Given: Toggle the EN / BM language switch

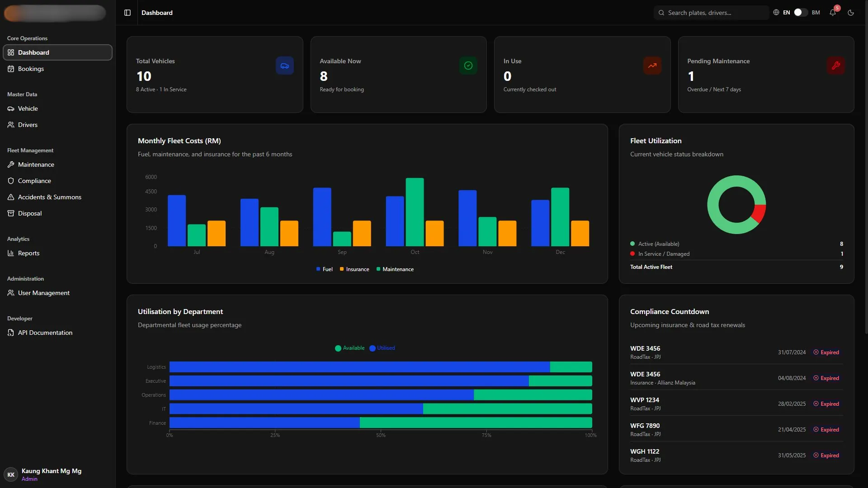Looking at the screenshot, I should click(801, 13).
